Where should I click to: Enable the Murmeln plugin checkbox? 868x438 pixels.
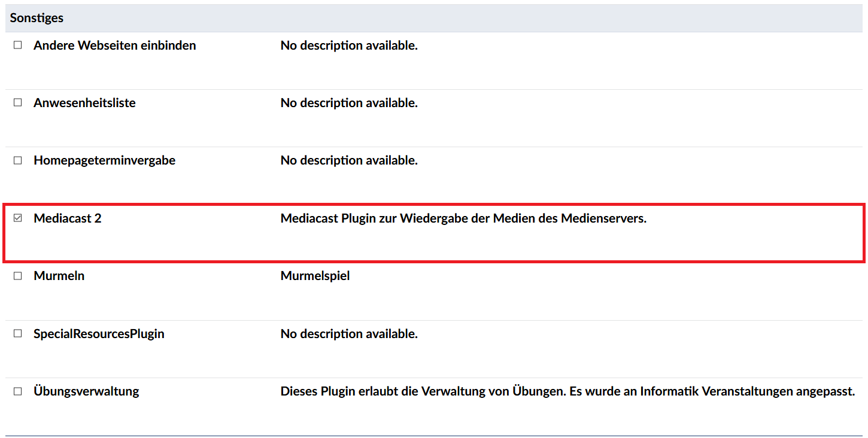click(x=18, y=276)
